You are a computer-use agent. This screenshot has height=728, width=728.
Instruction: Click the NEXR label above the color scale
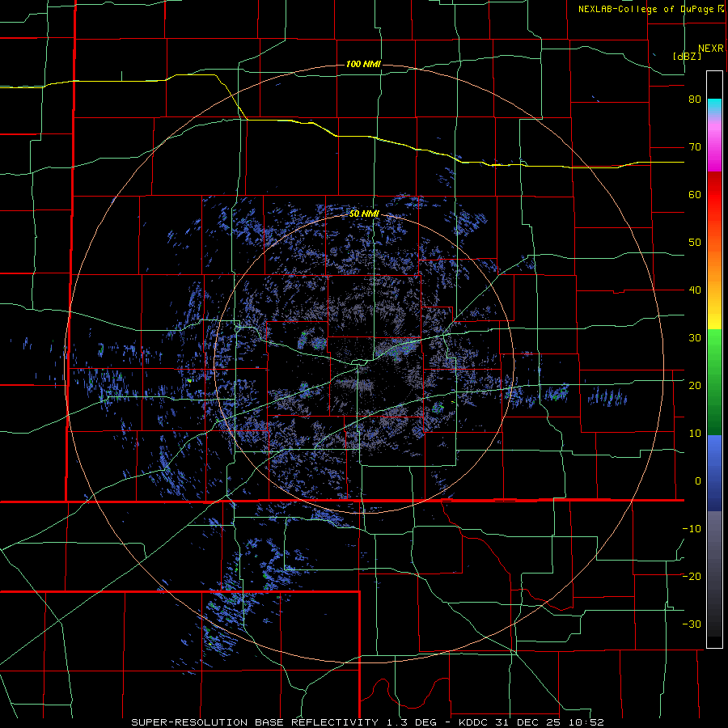711,49
